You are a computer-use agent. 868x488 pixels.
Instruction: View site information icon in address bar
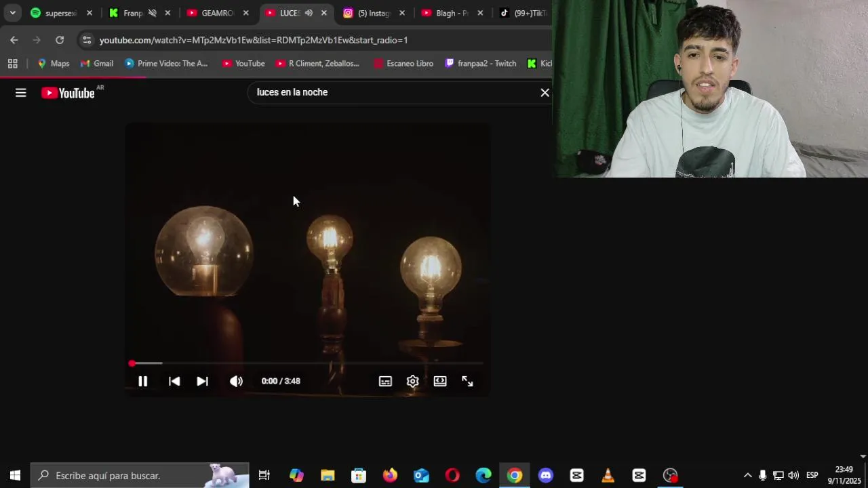(x=86, y=40)
